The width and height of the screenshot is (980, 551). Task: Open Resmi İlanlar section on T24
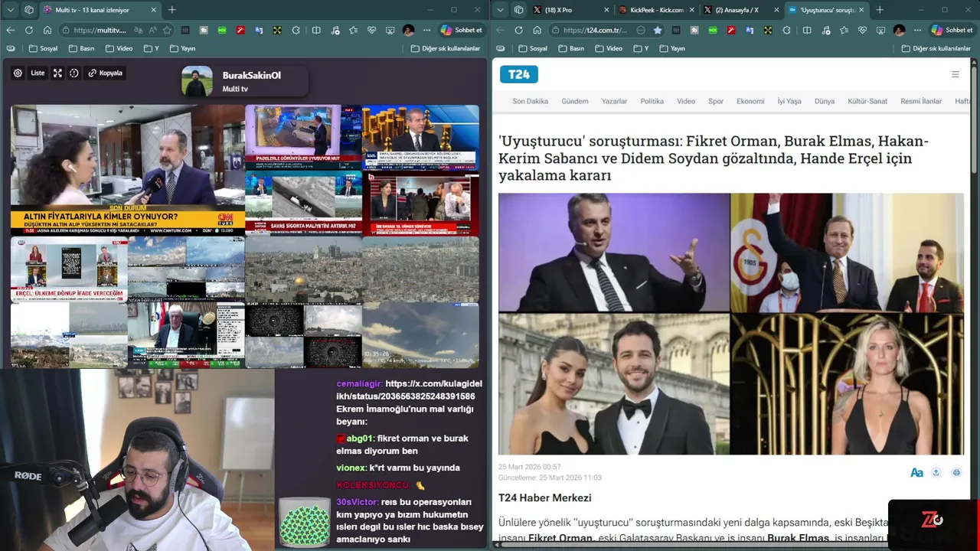[921, 101]
